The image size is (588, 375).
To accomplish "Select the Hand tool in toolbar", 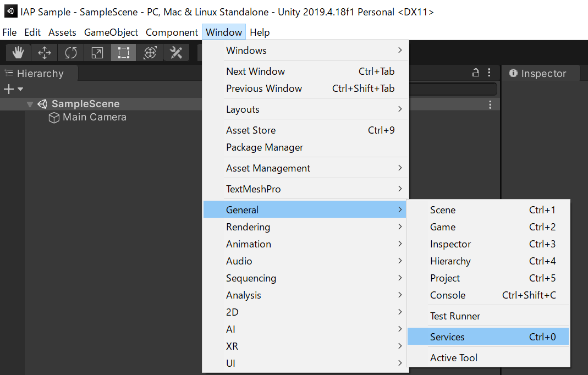I will [x=18, y=53].
